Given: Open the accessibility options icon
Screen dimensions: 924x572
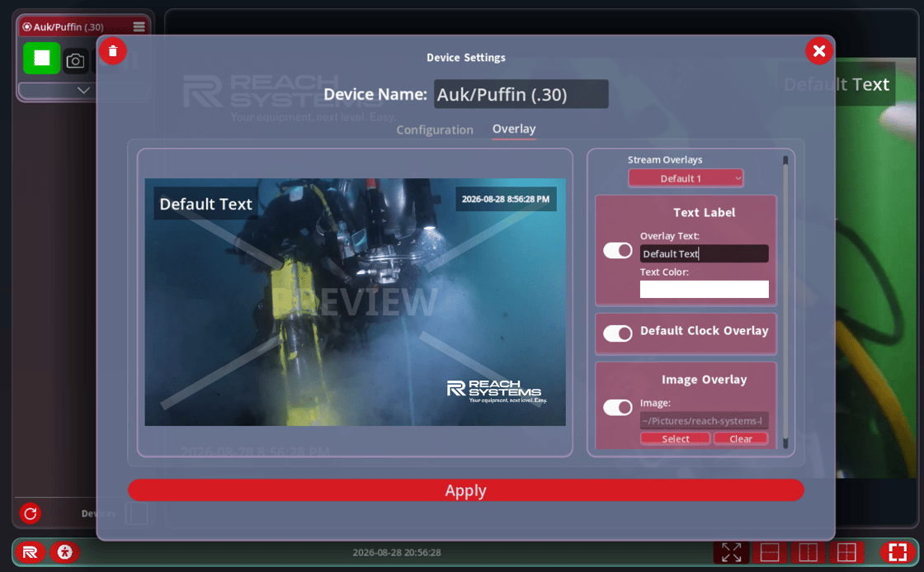Looking at the screenshot, I should pos(65,552).
